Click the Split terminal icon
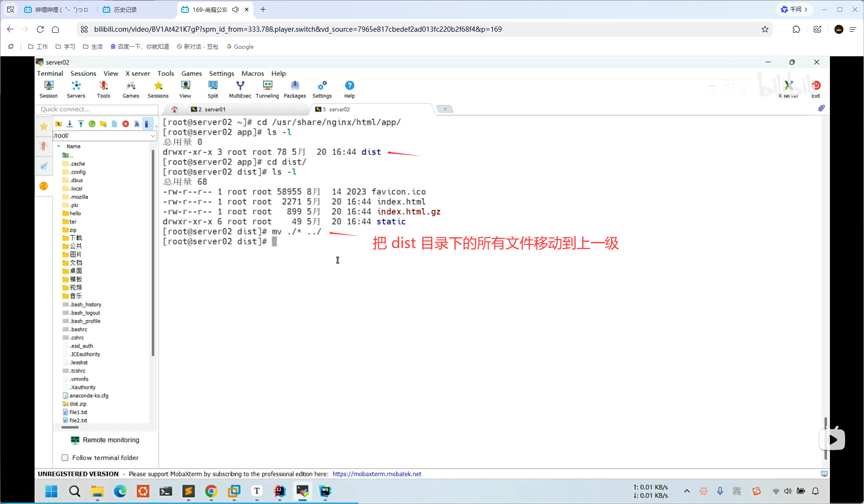The image size is (864, 504). coord(213,89)
